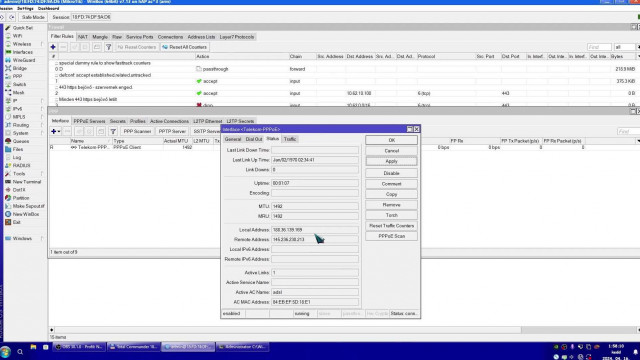Expand the Routing submenu in the sidebar
Image resolution: width=640 pixels, height=360 pixels.
42,125
